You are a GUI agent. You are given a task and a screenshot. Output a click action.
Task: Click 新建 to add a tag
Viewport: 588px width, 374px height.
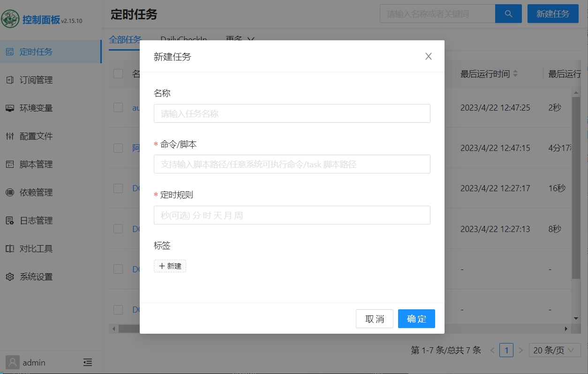[x=170, y=265]
